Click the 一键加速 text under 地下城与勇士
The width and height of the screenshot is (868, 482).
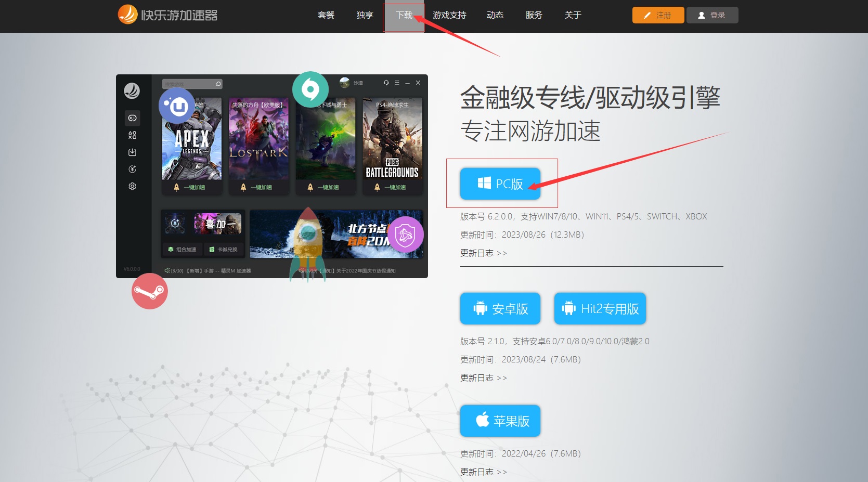328,187
